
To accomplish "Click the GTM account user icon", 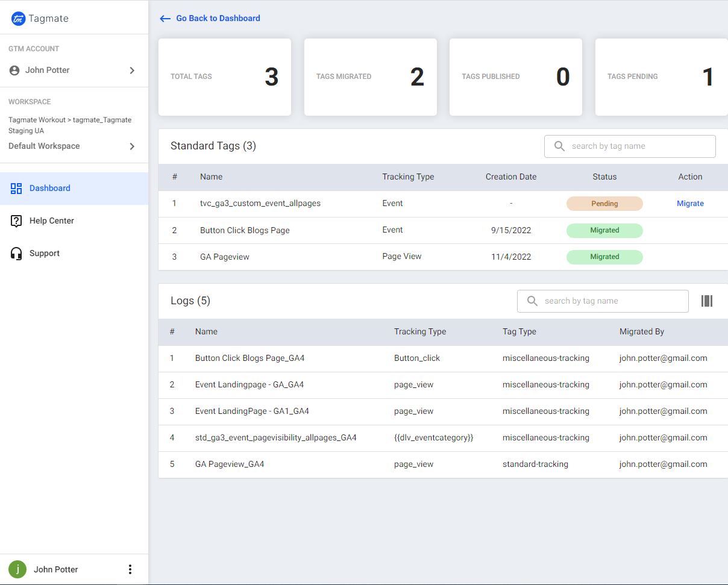I will pos(13,70).
